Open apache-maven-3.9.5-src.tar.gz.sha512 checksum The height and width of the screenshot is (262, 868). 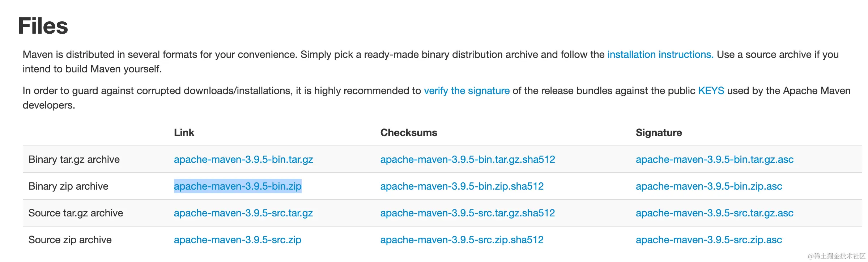468,213
